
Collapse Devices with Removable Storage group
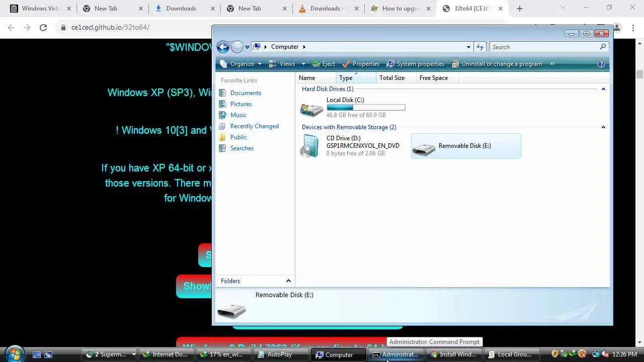[603, 127]
